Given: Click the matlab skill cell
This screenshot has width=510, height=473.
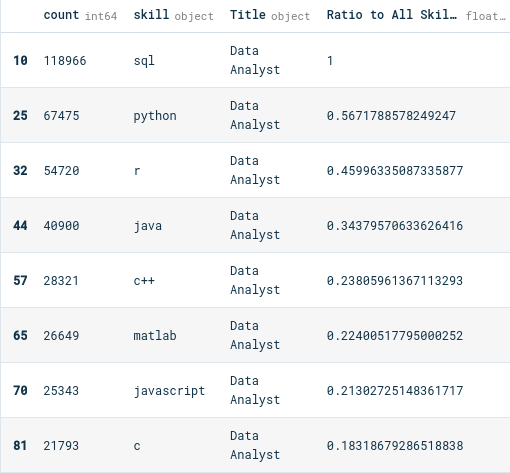Looking at the screenshot, I should (x=155, y=336).
